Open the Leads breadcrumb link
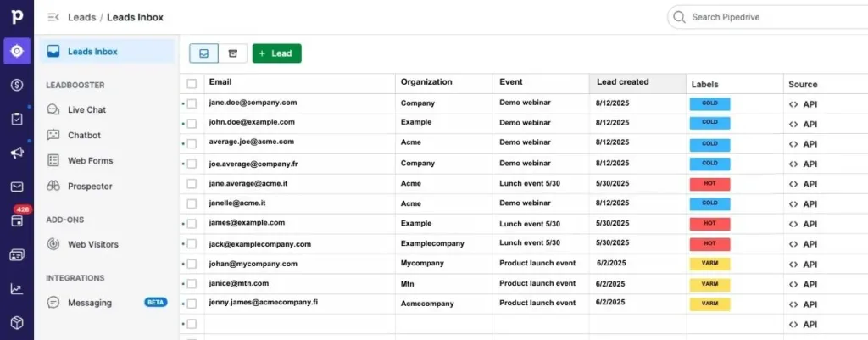Screen dimensions: 868x340 click(81, 17)
